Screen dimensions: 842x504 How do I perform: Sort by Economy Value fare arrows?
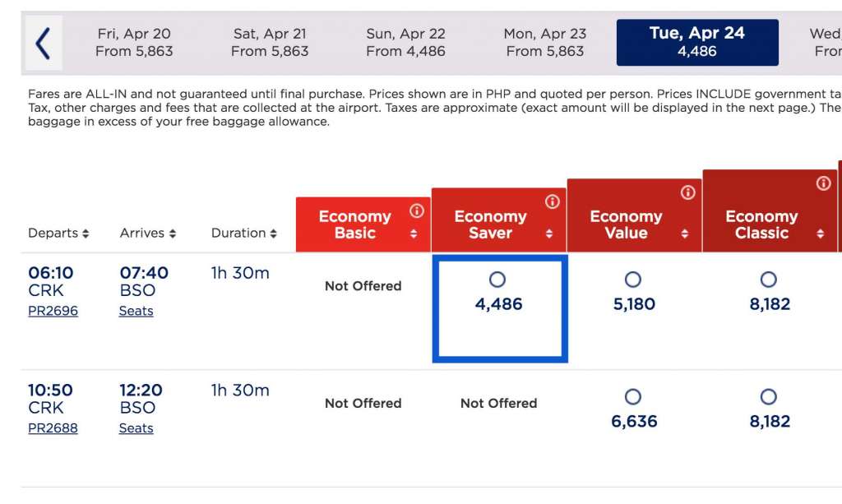(x=685, y=234)
